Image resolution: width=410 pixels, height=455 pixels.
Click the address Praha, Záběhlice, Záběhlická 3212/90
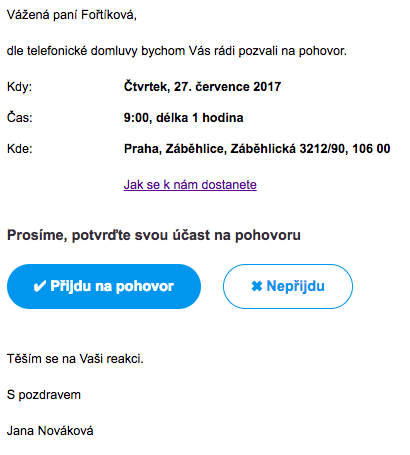[x=236, y=149]
